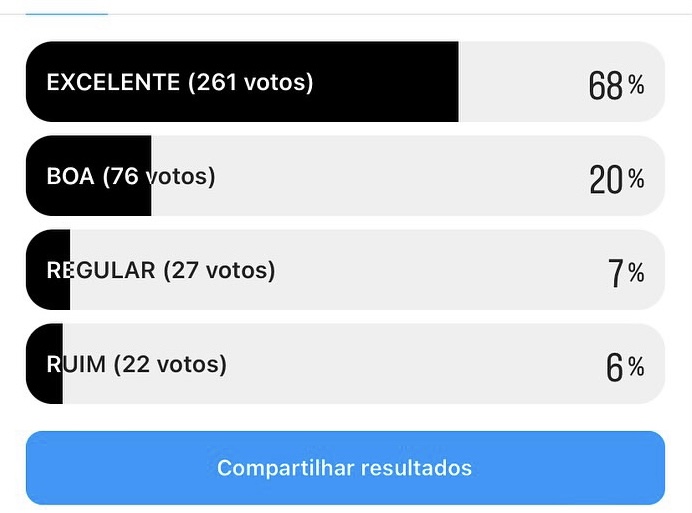The height and width of the screenshot is (513, 692).
Task: Click the '261 votos' vote count text
Action: pyautogui.click(x=251, y=82)
